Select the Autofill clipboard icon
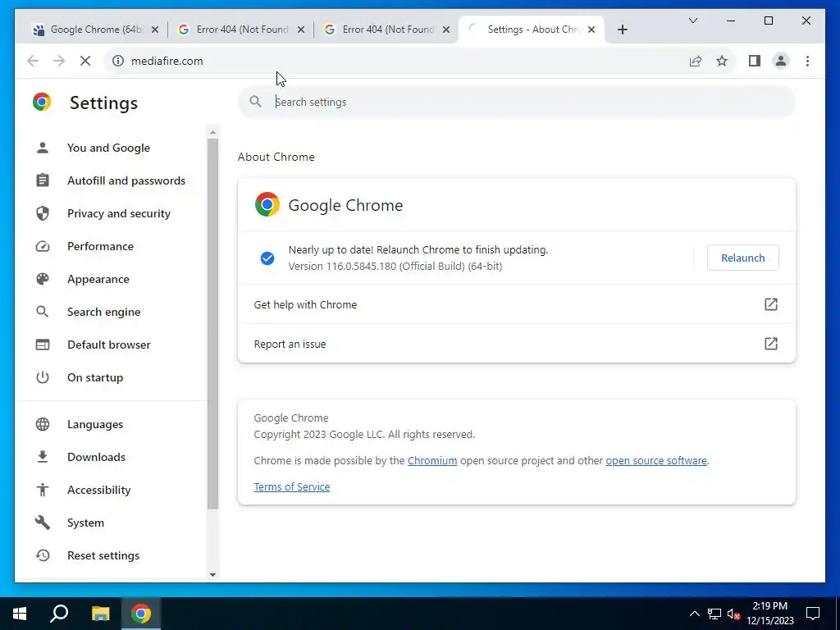The width and height of the screenshot is (840, 630). 43,180
